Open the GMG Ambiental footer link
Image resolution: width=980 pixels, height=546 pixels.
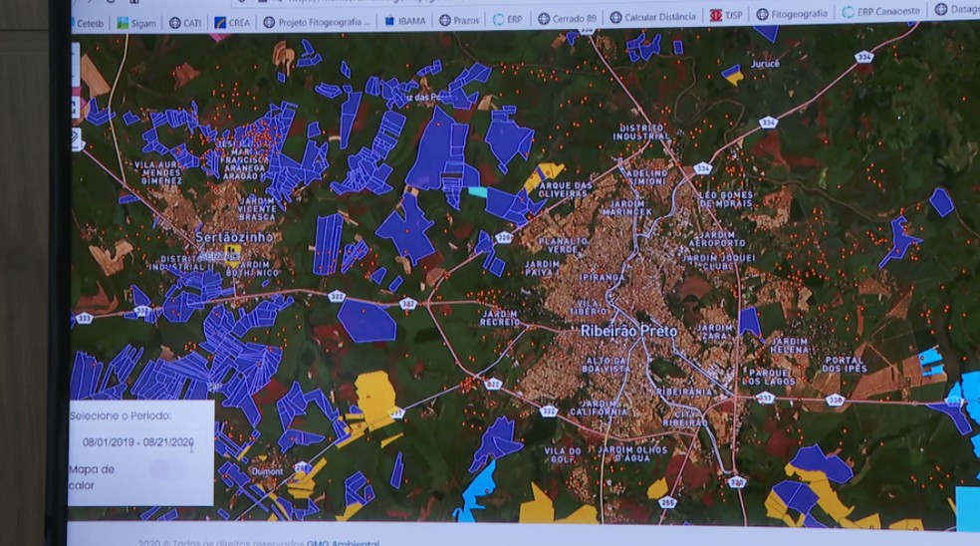343,542
